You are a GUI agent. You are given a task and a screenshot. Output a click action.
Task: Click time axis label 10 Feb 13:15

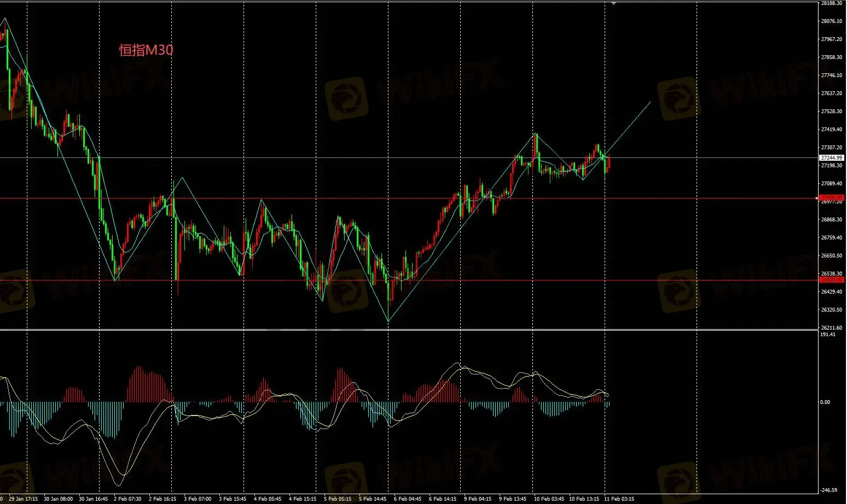(584, 499)
